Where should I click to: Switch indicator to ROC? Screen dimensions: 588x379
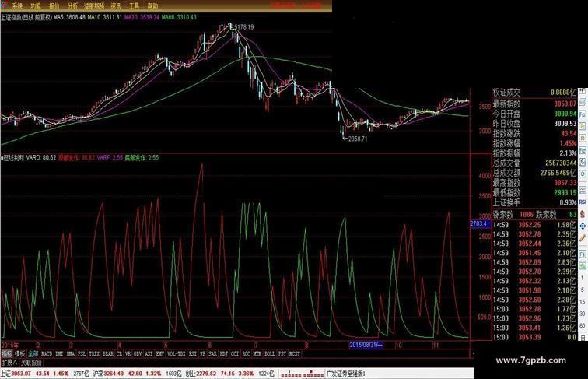tap(247, 353)
